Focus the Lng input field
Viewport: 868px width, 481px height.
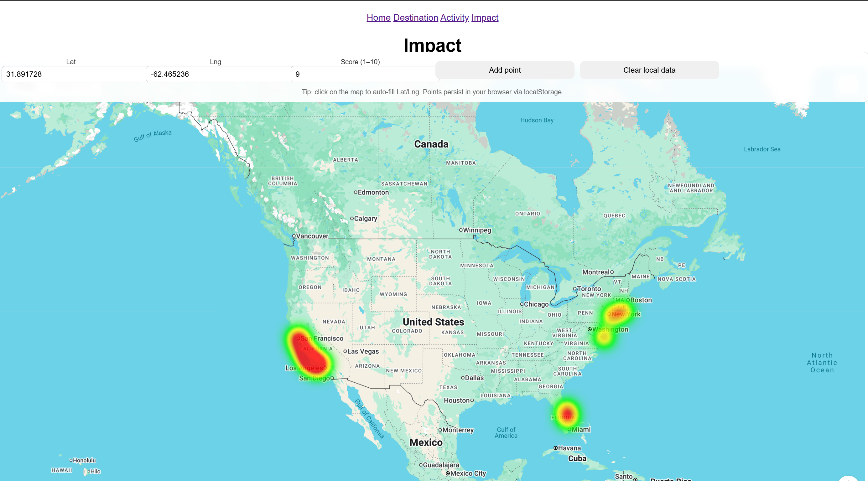click(x=218, y=74)
